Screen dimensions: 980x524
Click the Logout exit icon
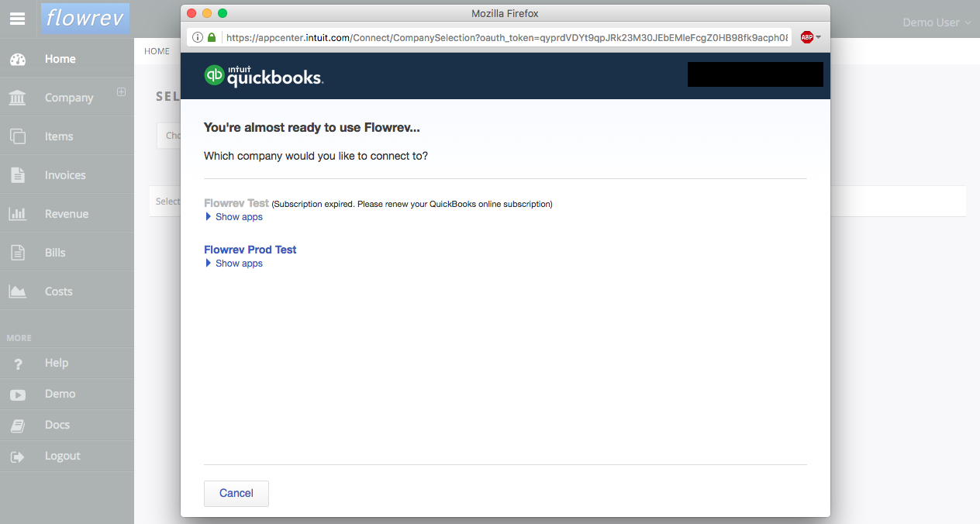pos(18,457)
